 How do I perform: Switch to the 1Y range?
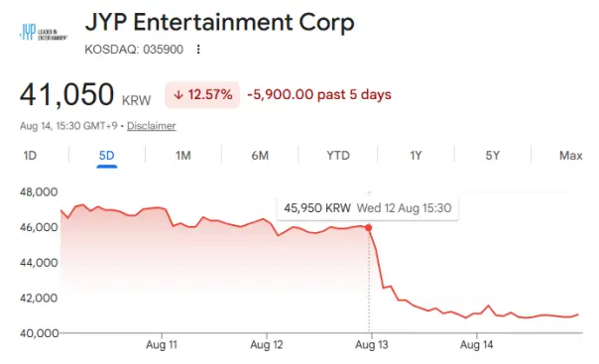[416, 156]
